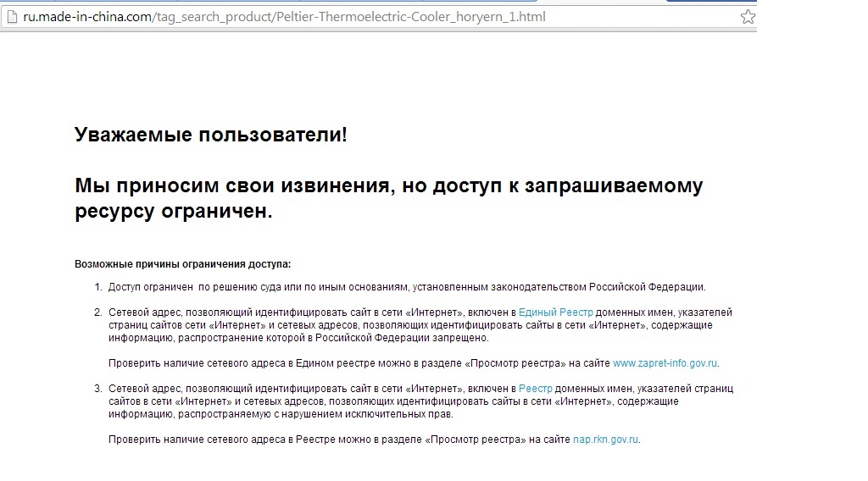Screen dimensions: 868x481
Task: Go to the nap.rkn.gov.ru link
Action: (606, 440)
